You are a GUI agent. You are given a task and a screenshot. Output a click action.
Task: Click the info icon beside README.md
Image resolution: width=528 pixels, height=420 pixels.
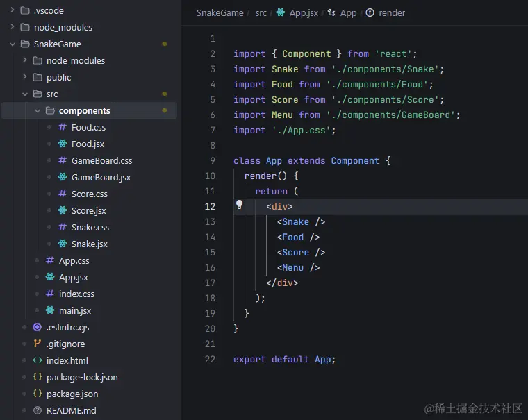pyautogui.click(x=38, y=410)
